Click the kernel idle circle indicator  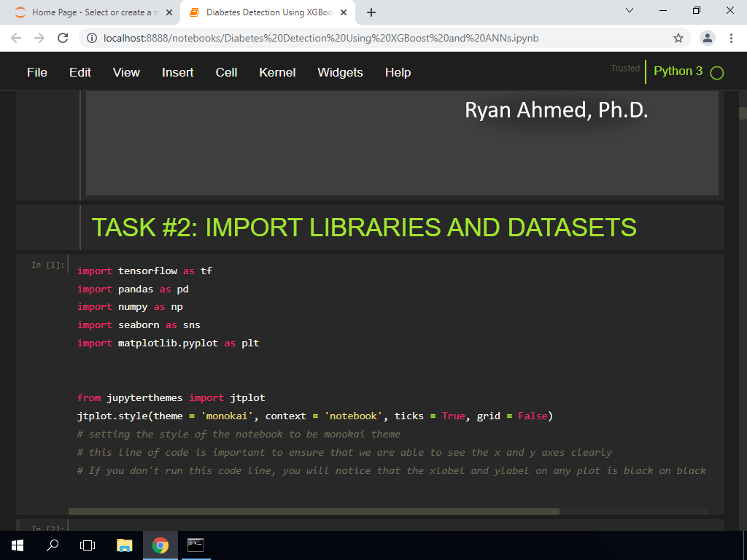[716, 73]
